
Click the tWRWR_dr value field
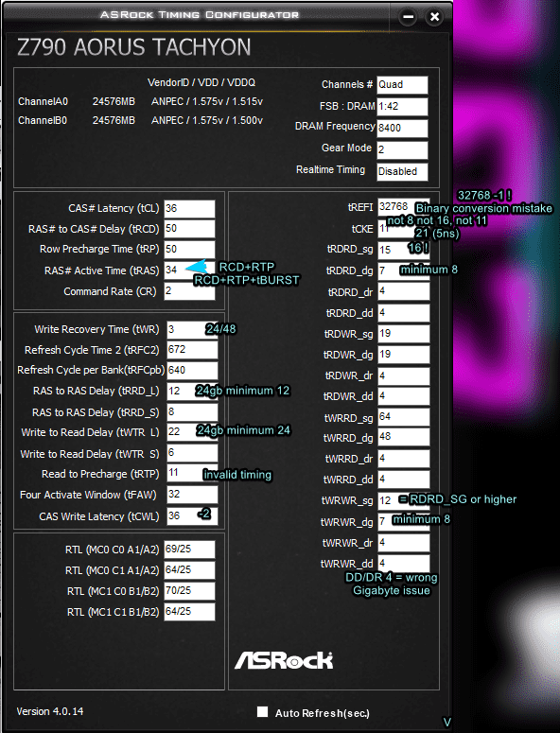click(403, 543)
